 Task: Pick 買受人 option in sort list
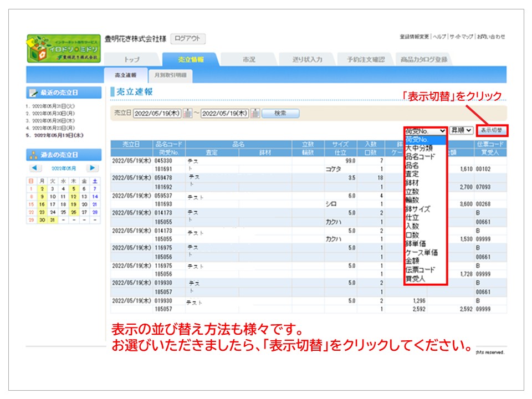pyautogui.click(x=415, y=279)
